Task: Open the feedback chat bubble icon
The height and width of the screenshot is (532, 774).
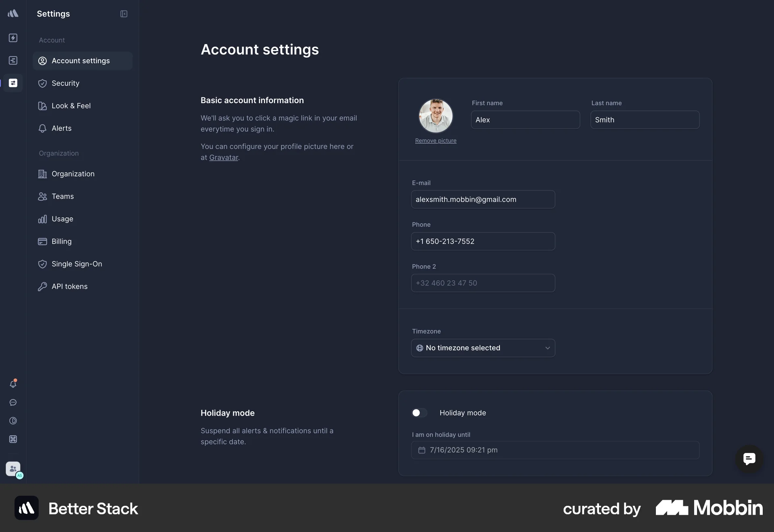Action: (13, 403)
